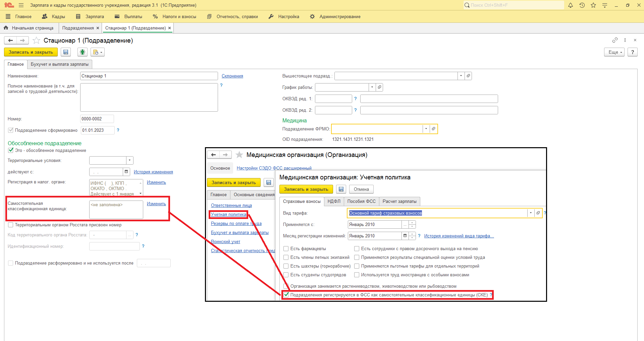Expand График работы dropdown list
Image resolution: width=644 pixels, height=341 pixels.
point(372,87)
